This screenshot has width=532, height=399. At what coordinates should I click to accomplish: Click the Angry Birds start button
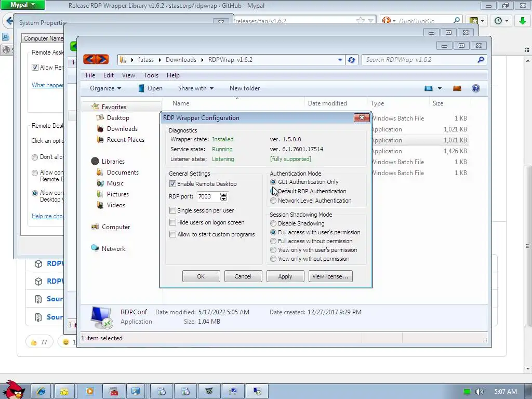tap(13, 390)
